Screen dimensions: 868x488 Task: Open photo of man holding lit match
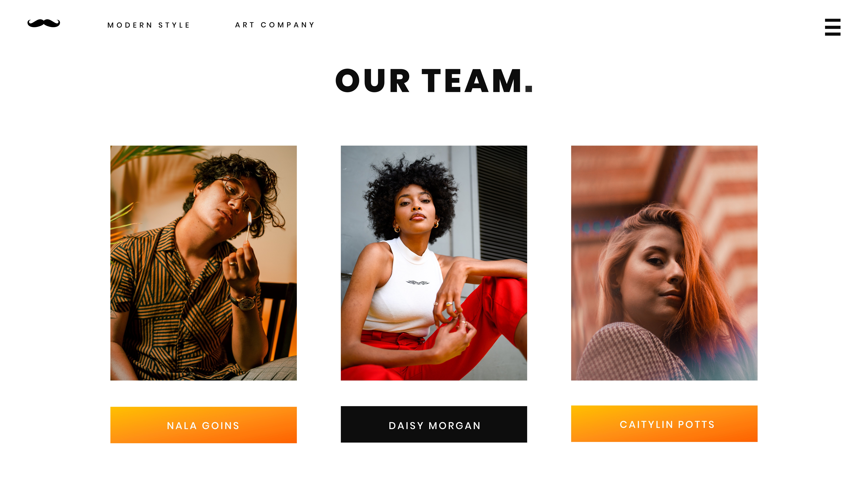pos(203,263)
